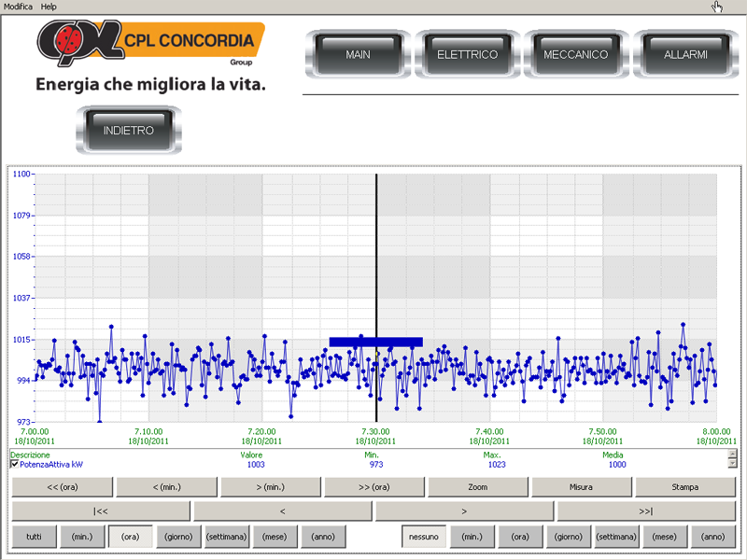Go to the MAIN page

coord(358,54)
